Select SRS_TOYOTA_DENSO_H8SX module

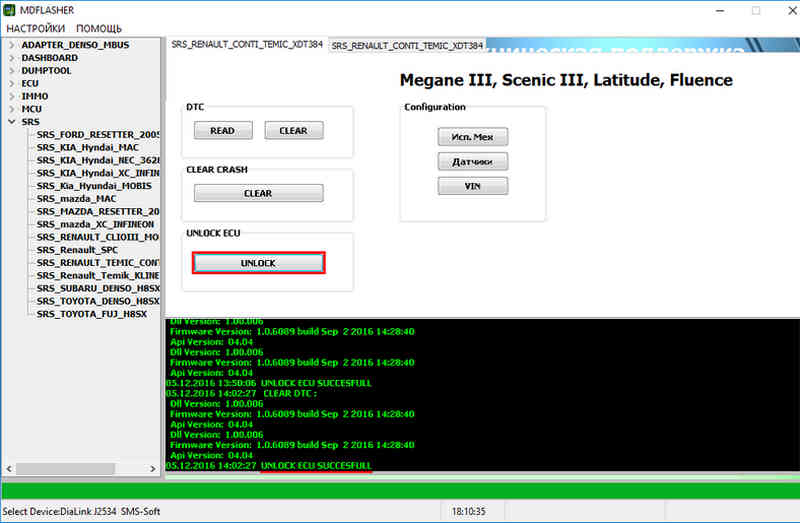click(x=98, y=301)
